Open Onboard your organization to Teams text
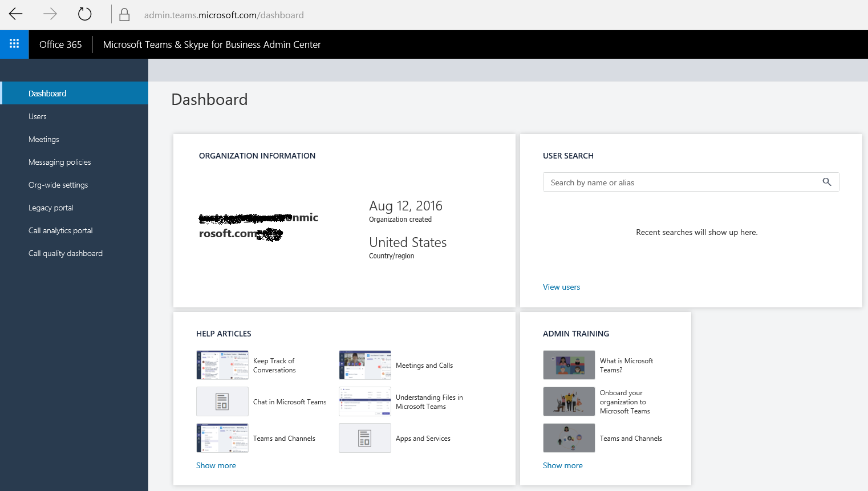Viewport: 868px width, 491px height. click(x=624, y=402)
